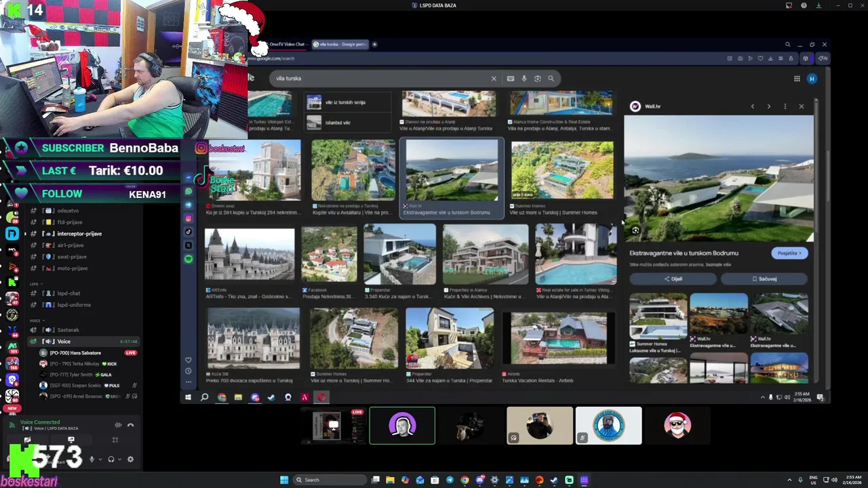Open Google Lens image search
The width and height of the screenshot is (868, 488).
pyautogui.click(x=538, y=79)
